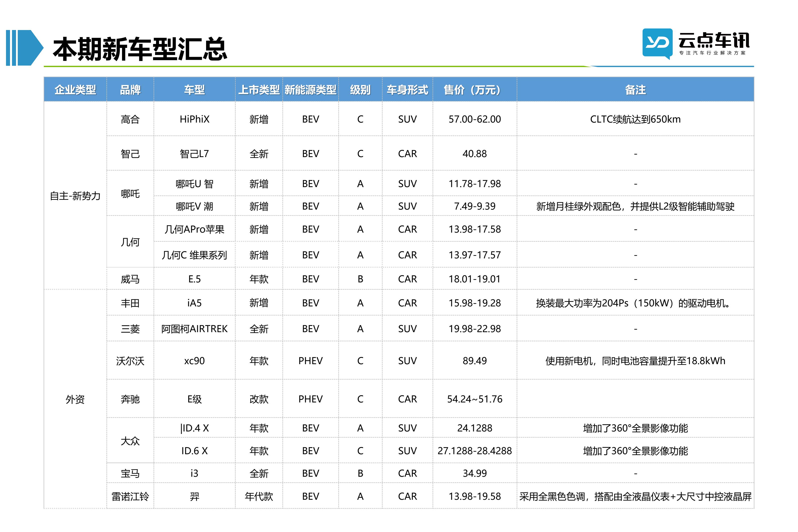Select the 品牌 column header

point(130,90)
